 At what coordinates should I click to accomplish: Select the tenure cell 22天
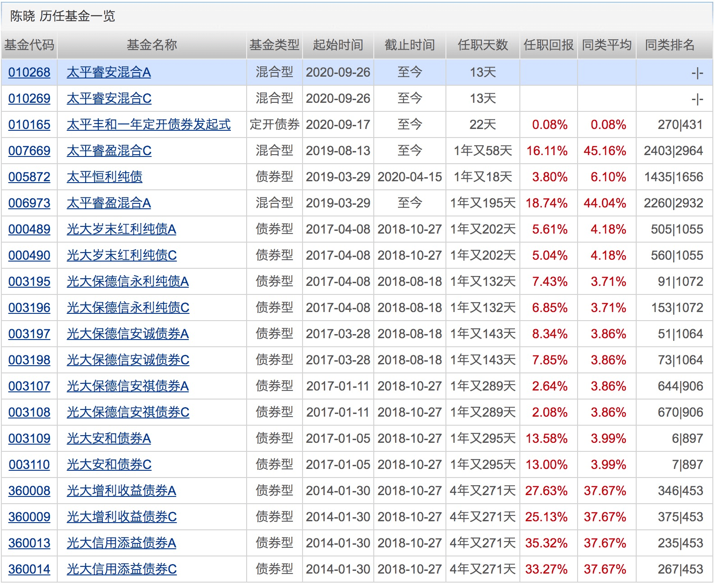click(x=483, y=124)
